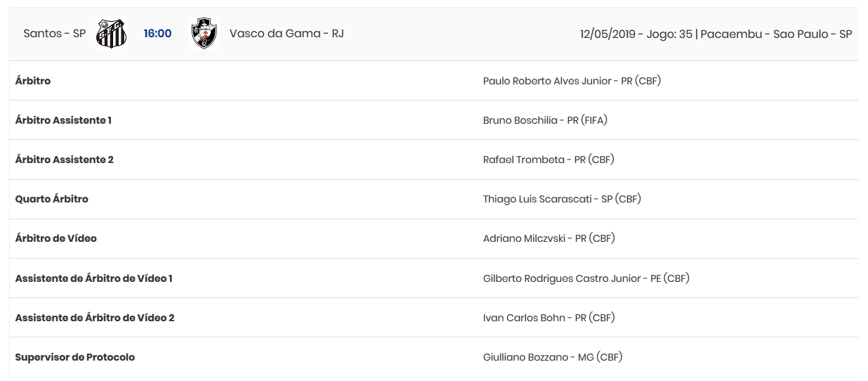Click the Vasco da Gama crest icon
The image size is (868, 381).
tap(204, 34)
